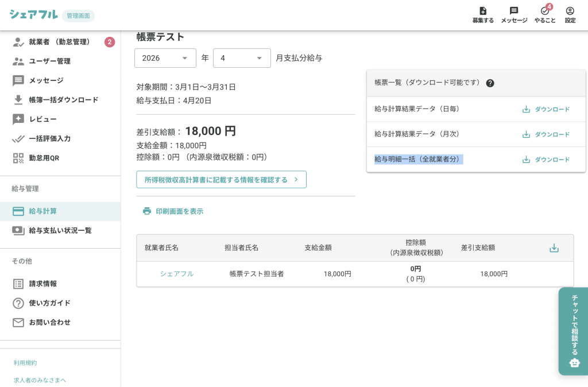Click download icon for 給与計算結果データ（月次）
The height and width of the screenshot is (387, 588).
click(526, 134)
